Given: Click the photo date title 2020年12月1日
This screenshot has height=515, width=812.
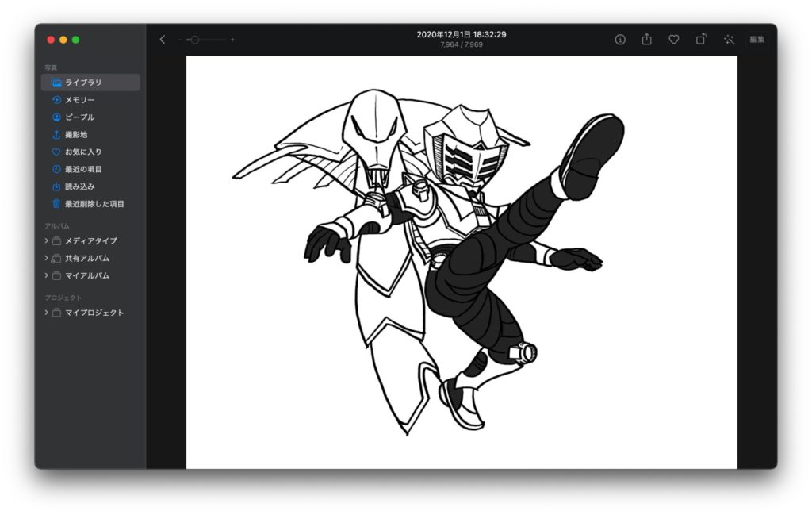Looking at the screenshot, I should coord(462,34).
